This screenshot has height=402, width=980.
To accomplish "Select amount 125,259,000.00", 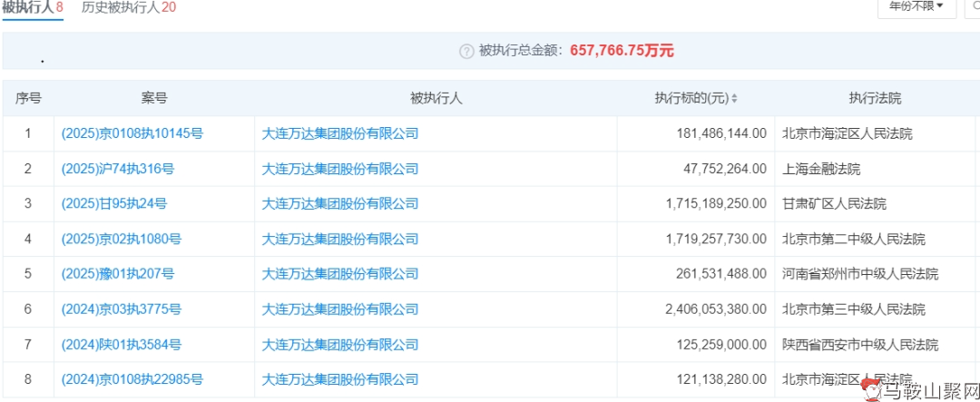I will (x=721, y=345).
